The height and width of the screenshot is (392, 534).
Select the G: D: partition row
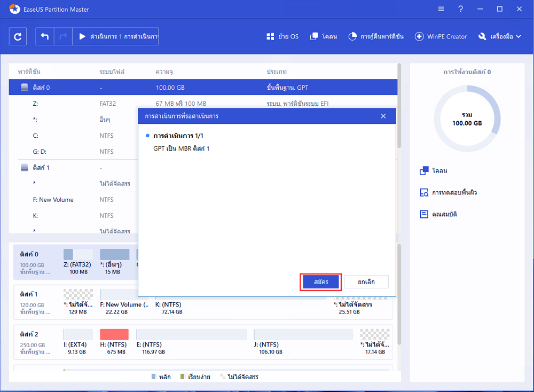pos(73,152)
